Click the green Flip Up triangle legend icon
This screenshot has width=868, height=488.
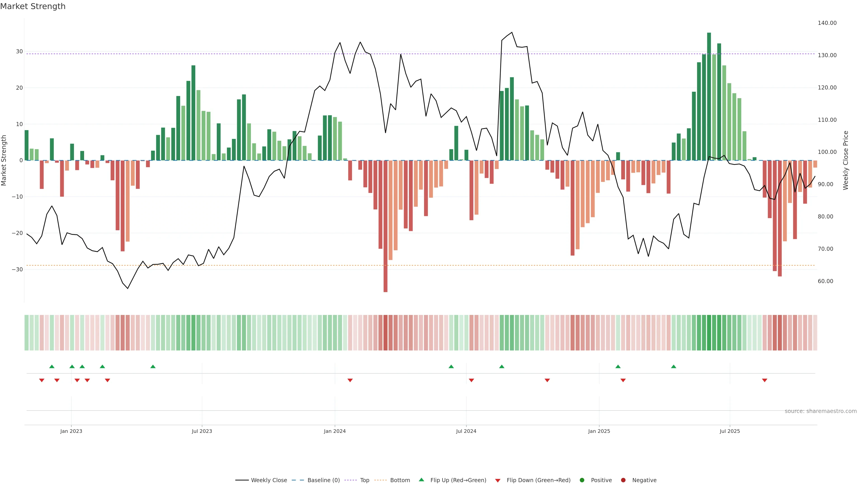[x=421, y=480]
